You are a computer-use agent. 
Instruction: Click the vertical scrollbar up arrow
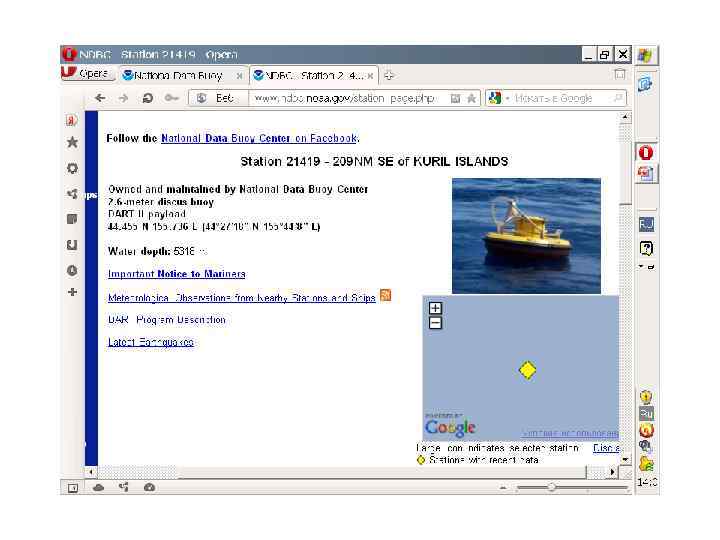click(x=625, y=118)
